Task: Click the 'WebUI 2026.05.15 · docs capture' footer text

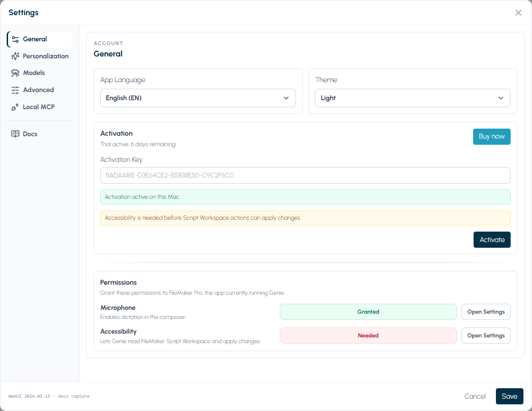Action: pyautogui.click(x=49, y=396)
